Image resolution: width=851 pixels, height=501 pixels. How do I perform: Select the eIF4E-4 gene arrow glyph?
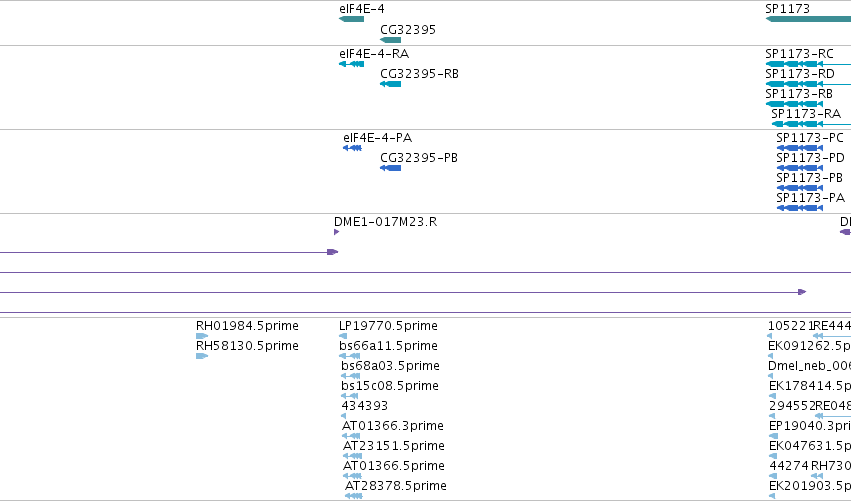click(x=351, y=19)
